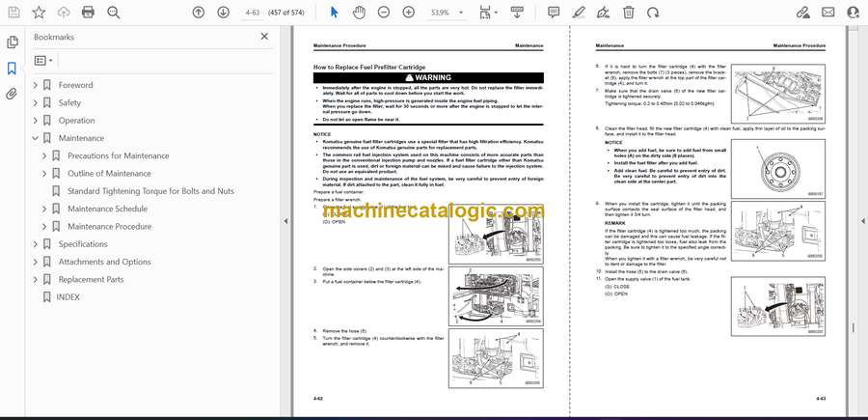Open the Sign document pen icon
Image resolution: width=868 pixels, height=420 pixels.
[604, 13]
